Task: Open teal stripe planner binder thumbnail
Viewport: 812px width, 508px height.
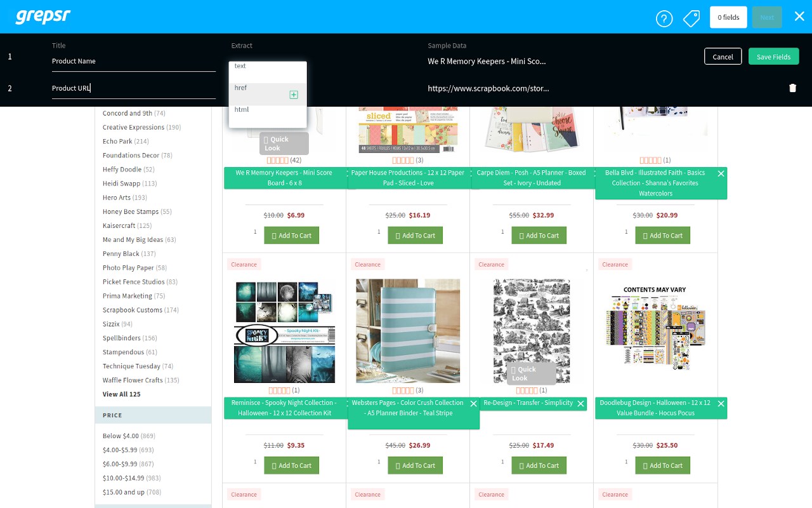Action: (408, 331)
